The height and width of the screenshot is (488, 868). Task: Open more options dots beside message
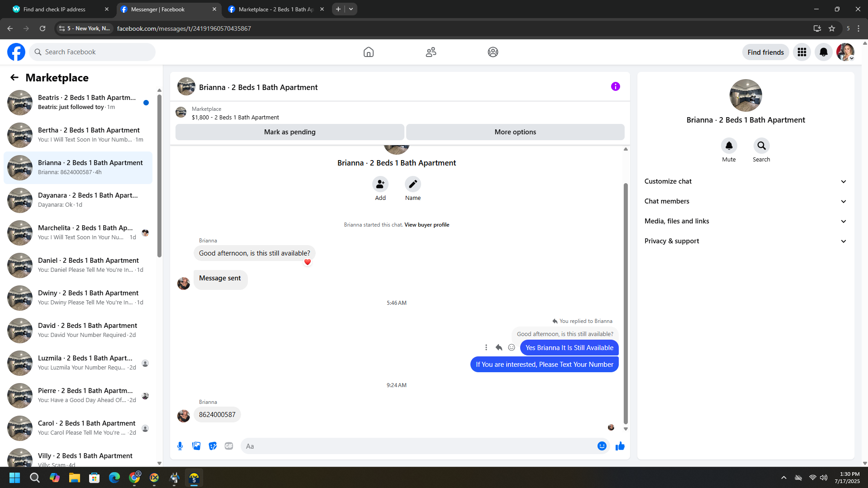(486, 347)
